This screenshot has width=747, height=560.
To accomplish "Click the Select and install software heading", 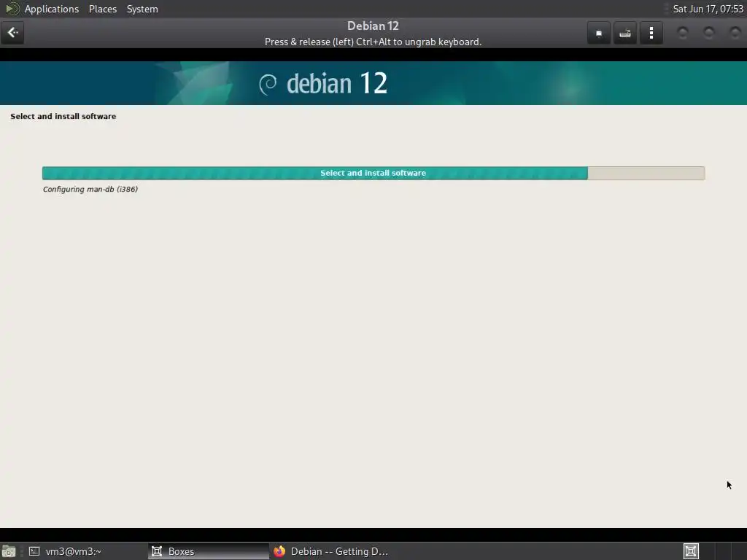I will point(63,116).
